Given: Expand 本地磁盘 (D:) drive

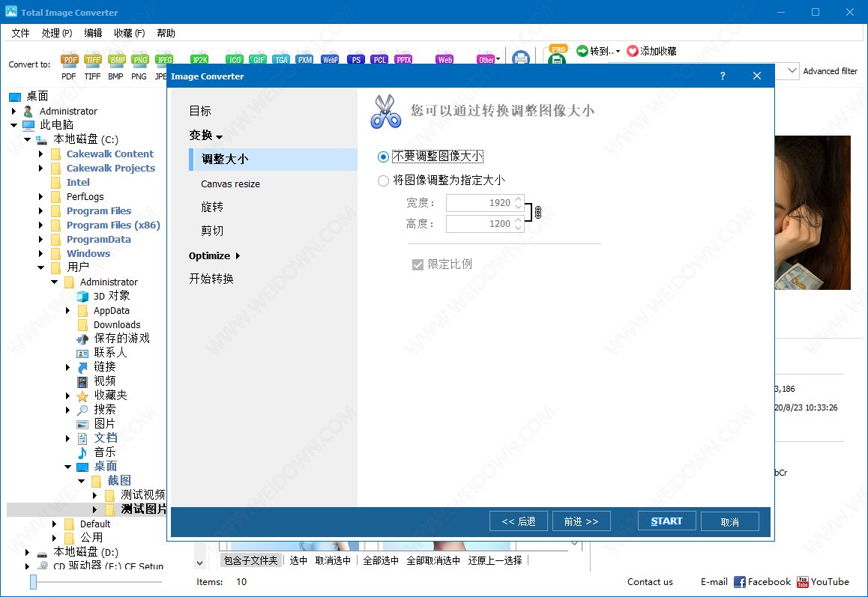Looking at the screenshot, I should click(27, 552).
